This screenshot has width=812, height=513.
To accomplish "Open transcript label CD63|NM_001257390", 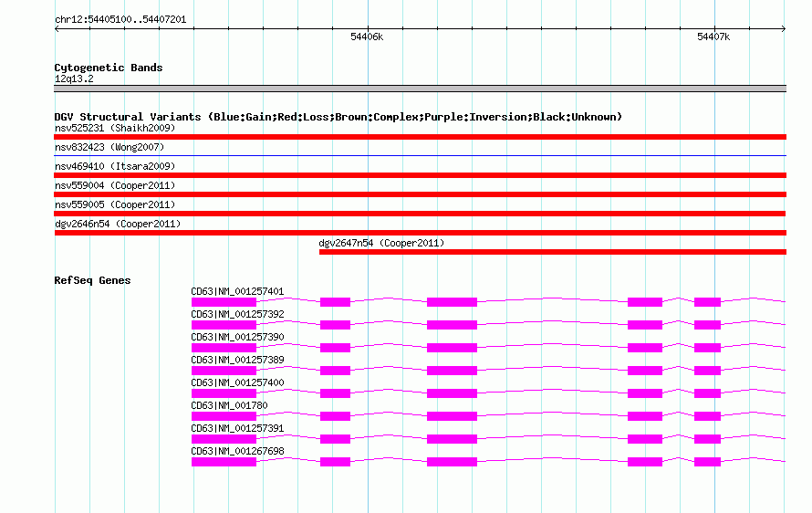I will click(x=237, y=338).
